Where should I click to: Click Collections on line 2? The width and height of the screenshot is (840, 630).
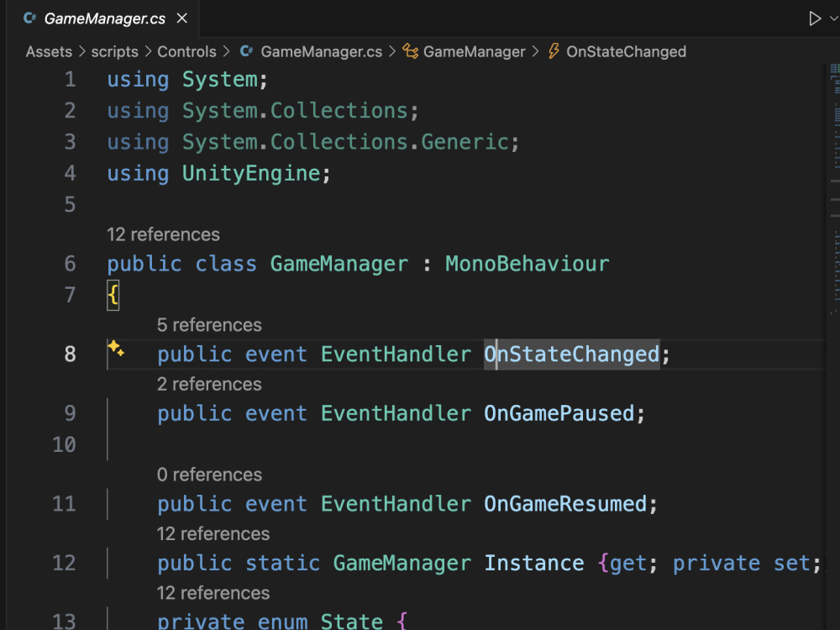[x=339, y=111]
